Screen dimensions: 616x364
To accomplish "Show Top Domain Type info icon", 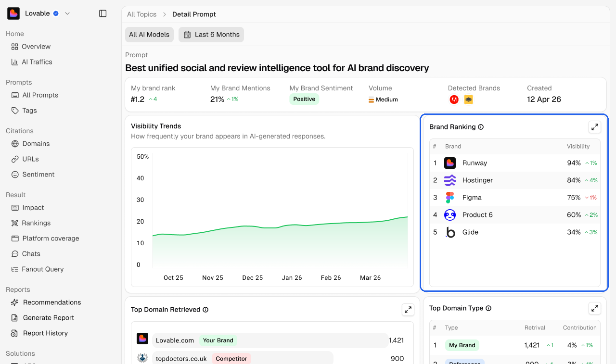I will click(x=488, y=308).
